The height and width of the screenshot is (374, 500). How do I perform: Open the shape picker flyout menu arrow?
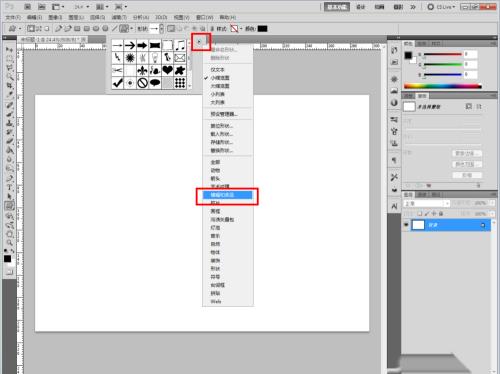(x=199, y=42)
